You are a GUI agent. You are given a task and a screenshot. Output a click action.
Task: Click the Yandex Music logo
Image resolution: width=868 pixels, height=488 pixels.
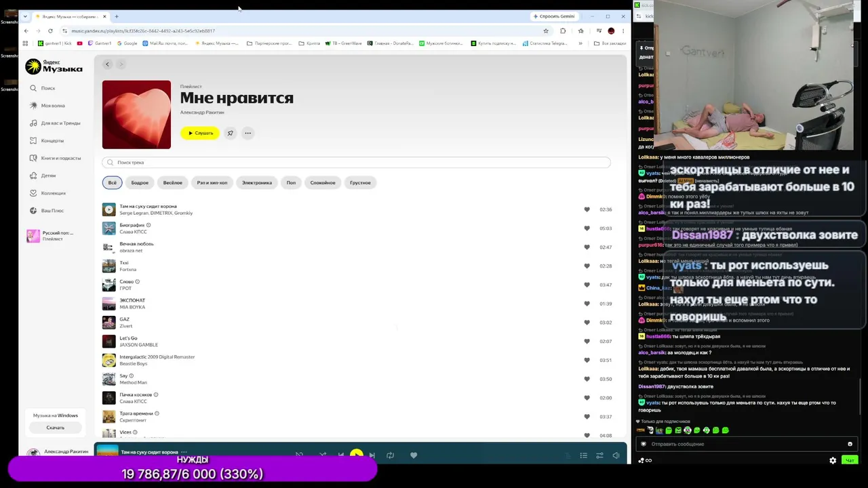click(54, 66)
